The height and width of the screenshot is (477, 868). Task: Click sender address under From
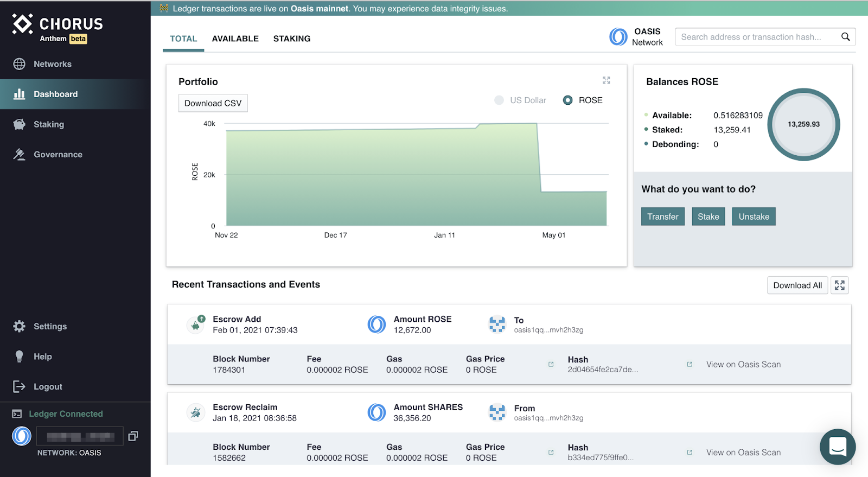pyautogui.click(x=549, y=418)
